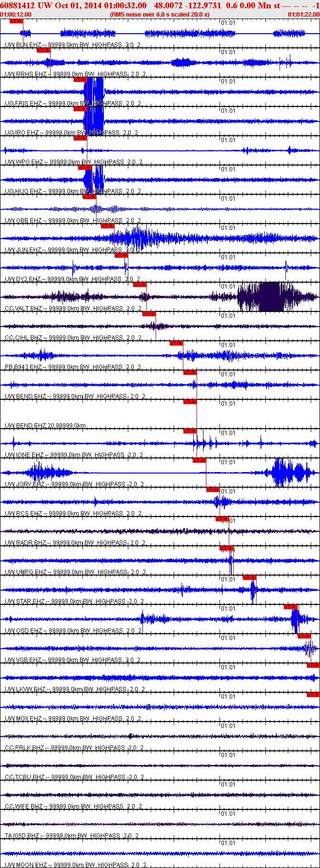This screenshot has height=868, width=320.
Task: Click the red pick on UW RADR trace
Action: coord(222,519)
